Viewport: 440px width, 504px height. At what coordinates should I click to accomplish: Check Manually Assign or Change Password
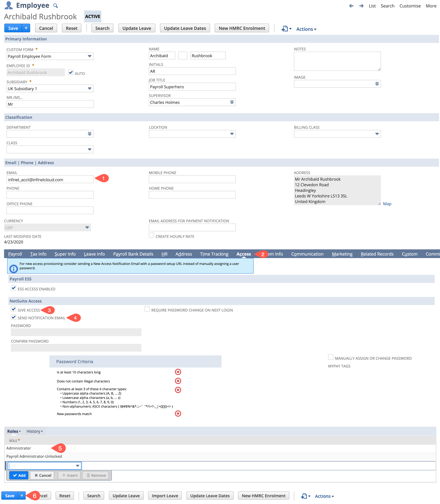point(330,357)
